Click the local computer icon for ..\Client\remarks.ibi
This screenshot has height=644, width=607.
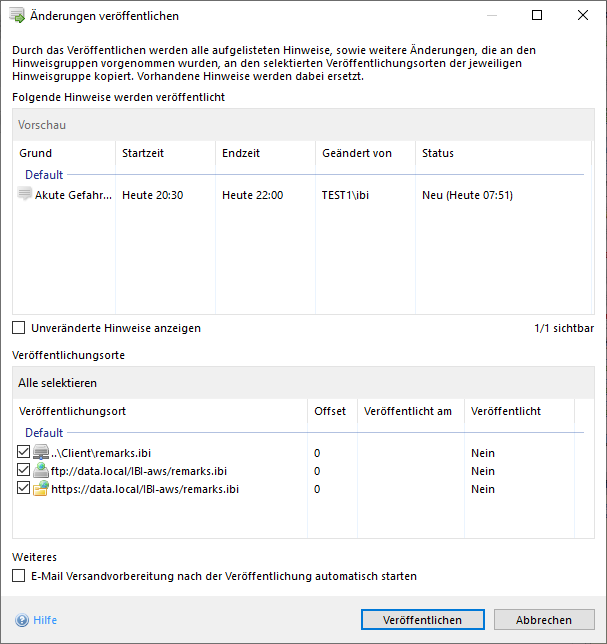click(x=41, y=453)
